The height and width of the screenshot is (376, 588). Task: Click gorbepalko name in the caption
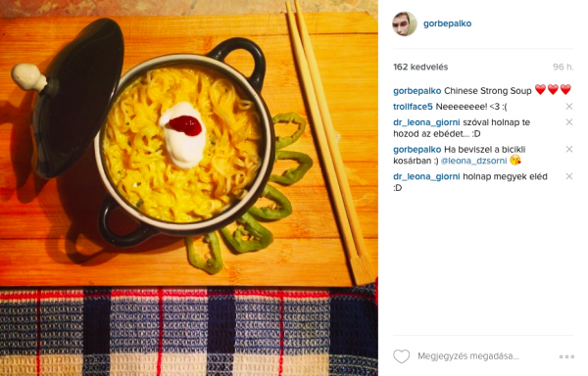click(417, 91)
